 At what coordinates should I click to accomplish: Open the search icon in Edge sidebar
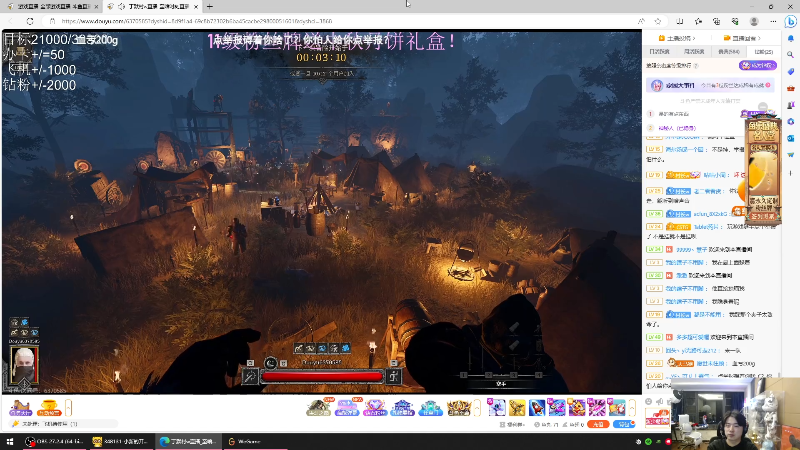point(791,55)
